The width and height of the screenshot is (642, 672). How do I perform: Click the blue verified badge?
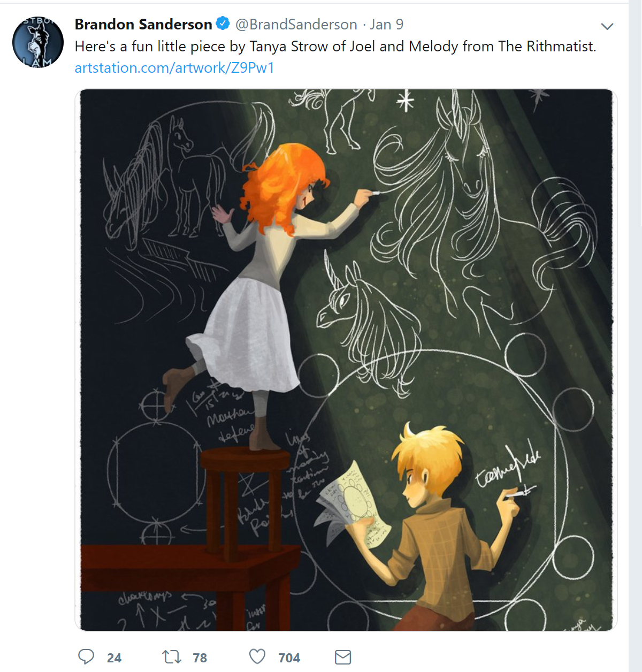point(223,24)
